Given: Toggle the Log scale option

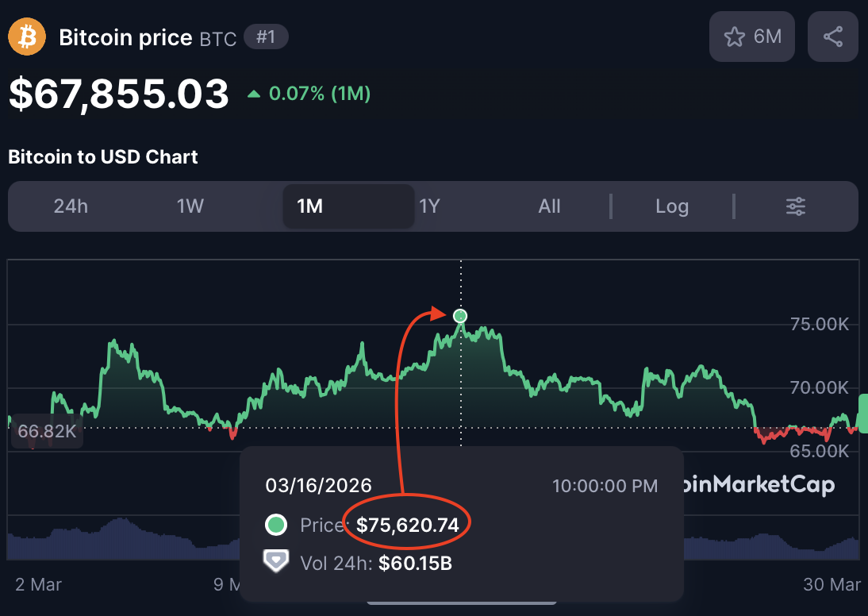Looking at the screenshot, I should [x=671, y=206].
